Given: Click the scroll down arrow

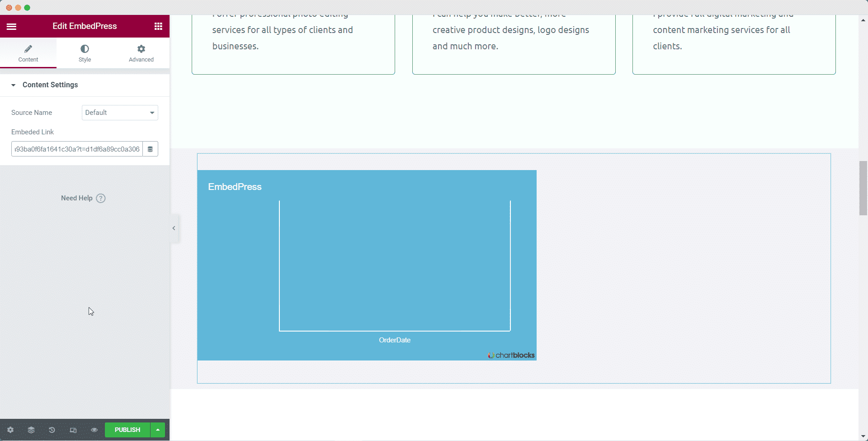Looking at the screenshot, I should pos(863,436).
